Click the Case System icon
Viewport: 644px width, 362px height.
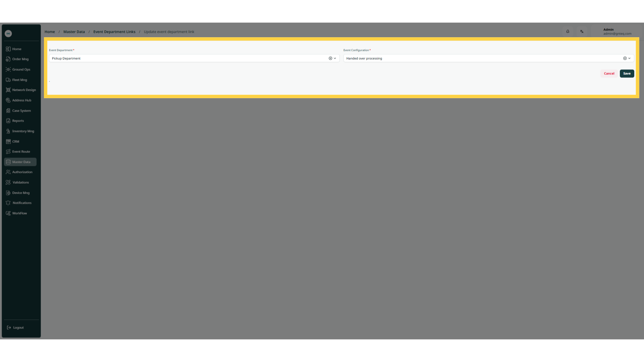pos(8,111)
